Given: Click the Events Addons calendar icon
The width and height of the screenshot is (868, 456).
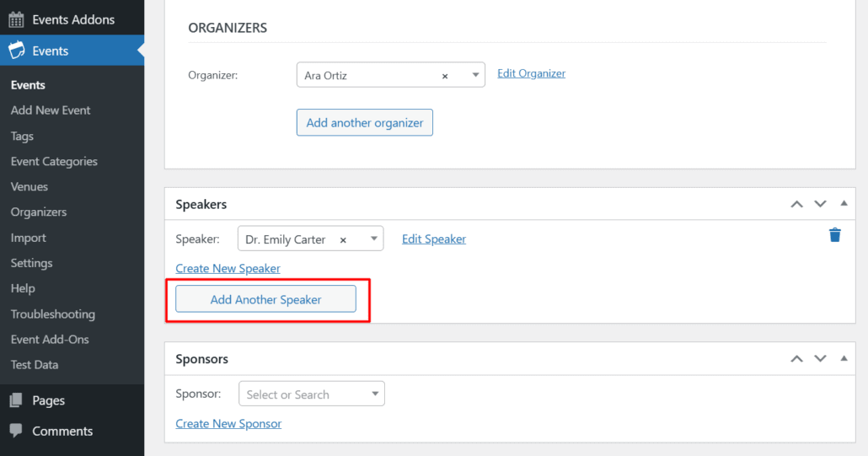Looking at the screenshot, I should tap(16, 19).
